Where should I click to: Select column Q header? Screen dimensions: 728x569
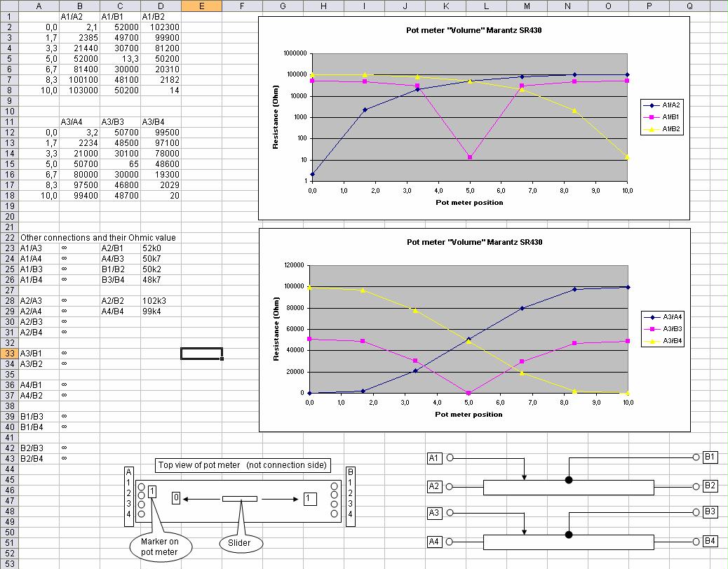(689, 6)
